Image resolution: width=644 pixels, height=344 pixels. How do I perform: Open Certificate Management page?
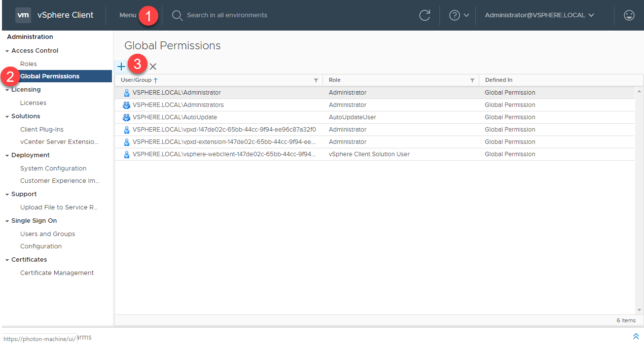tap(57, 273)
